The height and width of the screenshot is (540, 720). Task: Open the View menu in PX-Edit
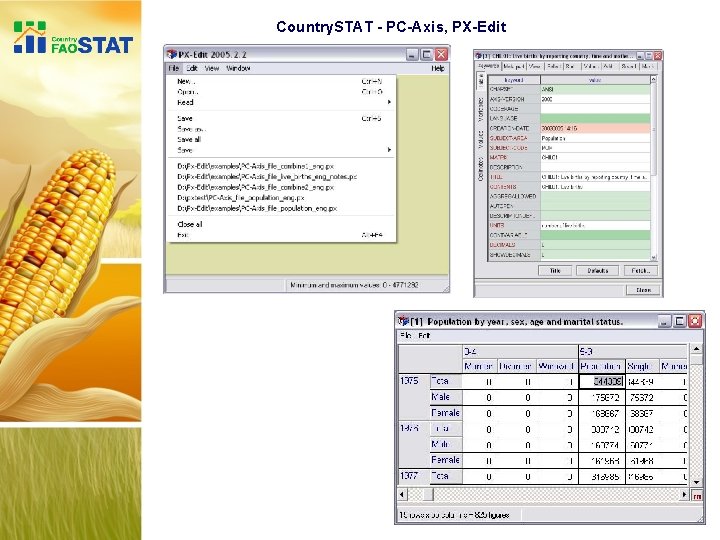[x=212, y=68]
